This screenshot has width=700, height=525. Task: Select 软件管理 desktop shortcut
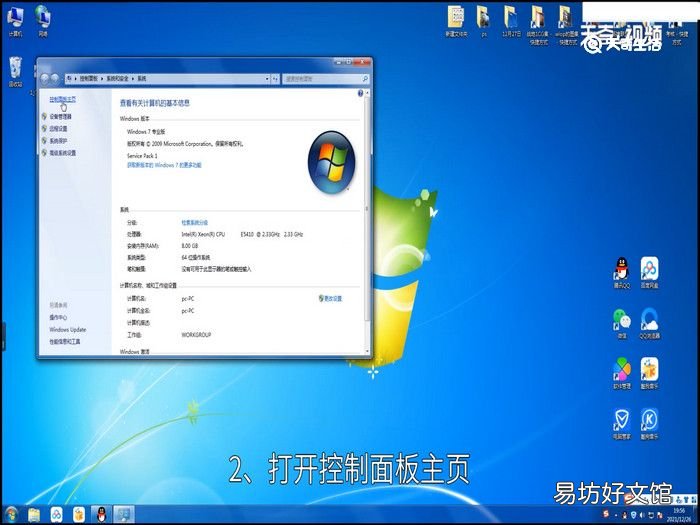621,374
